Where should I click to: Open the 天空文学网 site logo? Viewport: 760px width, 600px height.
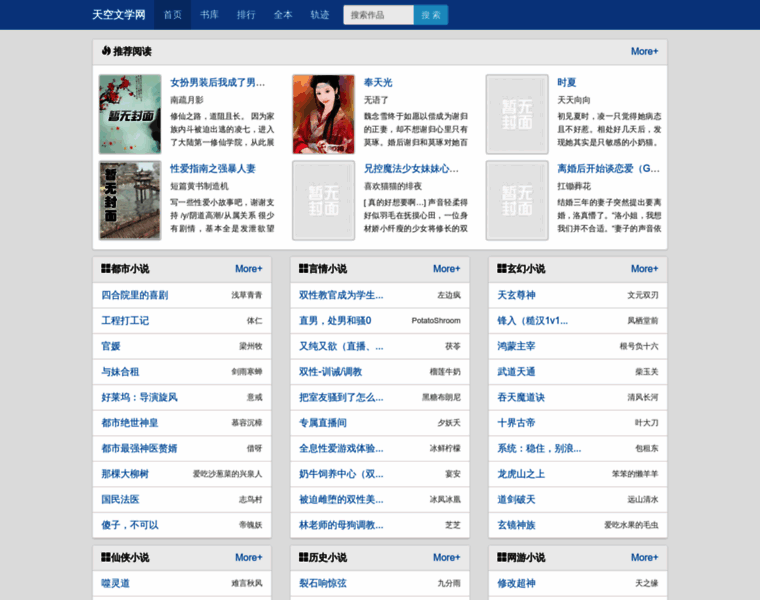118,15
